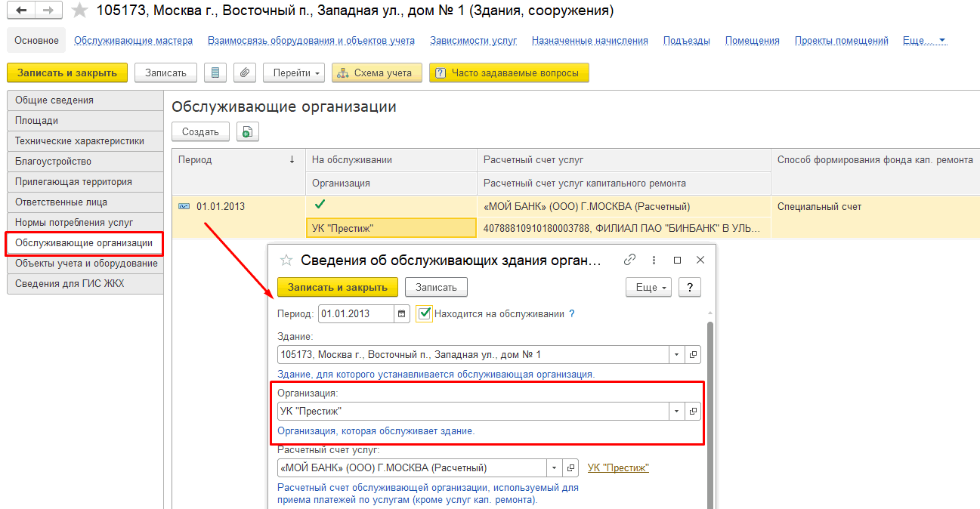
Task: Toggle the Находится на обслуживании checkbox
Action: pos(425,313)
